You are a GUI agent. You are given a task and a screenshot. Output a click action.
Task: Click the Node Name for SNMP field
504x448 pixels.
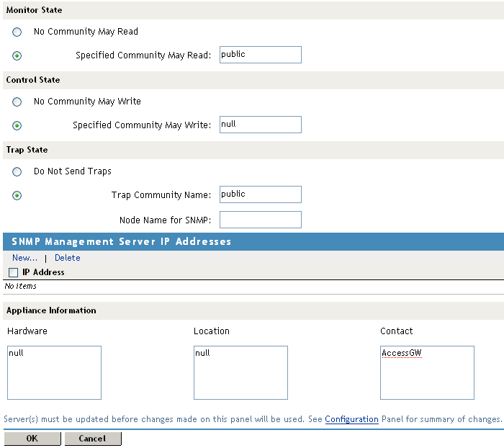point(261,220)
